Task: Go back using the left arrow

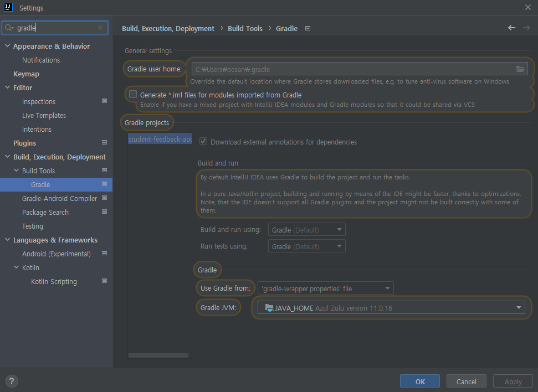Action: point(511,28)
